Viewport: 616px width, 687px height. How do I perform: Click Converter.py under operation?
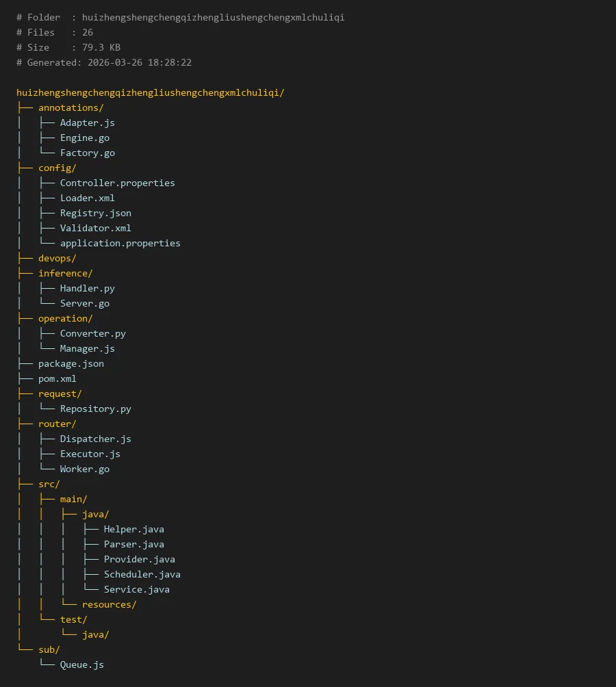(92, 333)
